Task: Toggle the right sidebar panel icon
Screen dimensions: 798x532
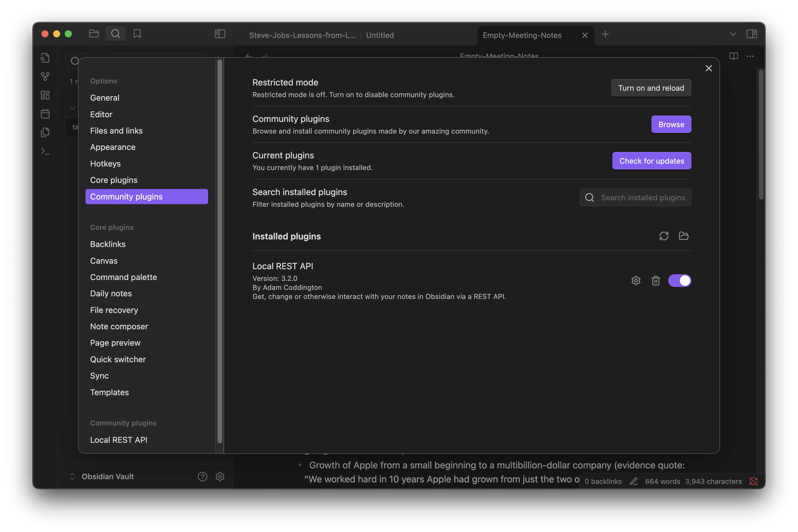Action: [752, 34]
